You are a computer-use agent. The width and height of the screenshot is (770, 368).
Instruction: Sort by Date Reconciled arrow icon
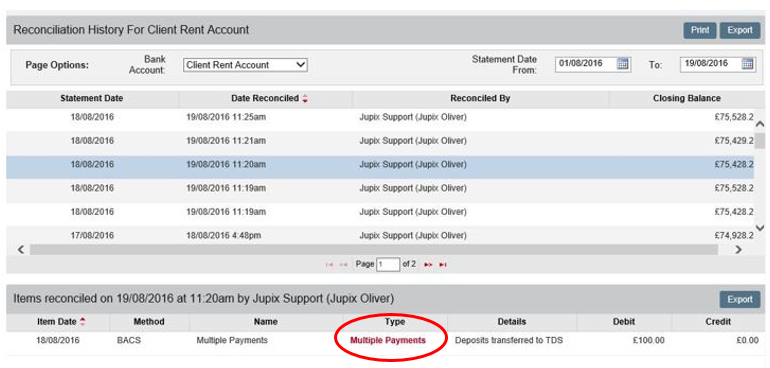point(305,99)
